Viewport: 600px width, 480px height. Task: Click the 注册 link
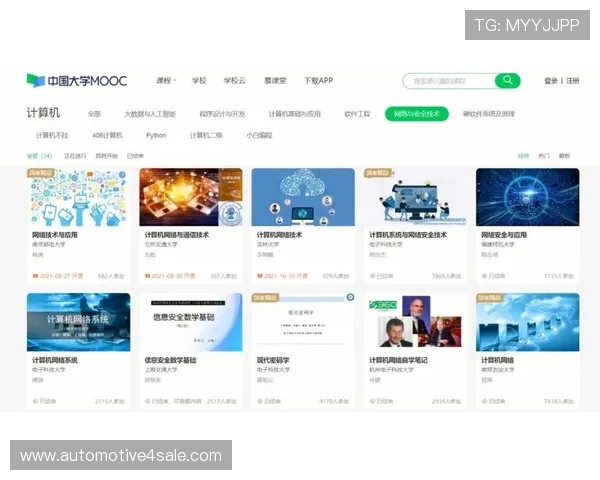pos(572,81)
